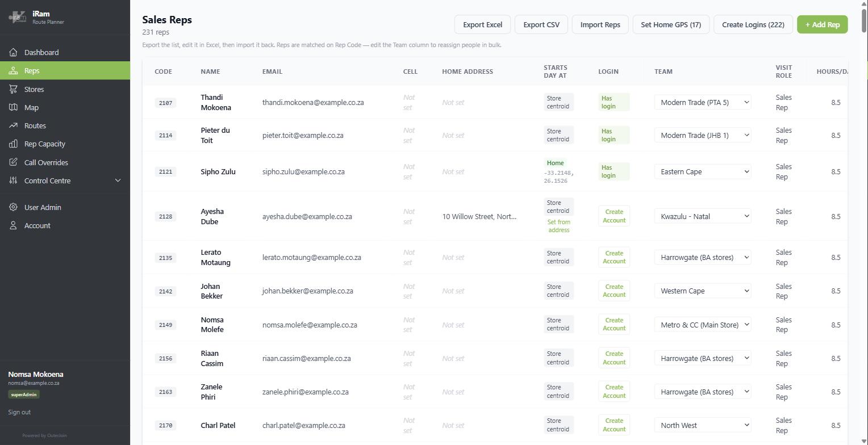Image resolution: width=868 pixels, height=445 pixels.
Task: Click the Reps people icon in sidebar
Action: [13, 71]
